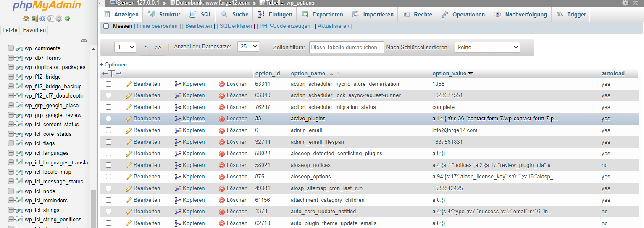This screenshot has height=228, width=644.
Task: Click table icon beside wp_comments
Action: (19, 48)
